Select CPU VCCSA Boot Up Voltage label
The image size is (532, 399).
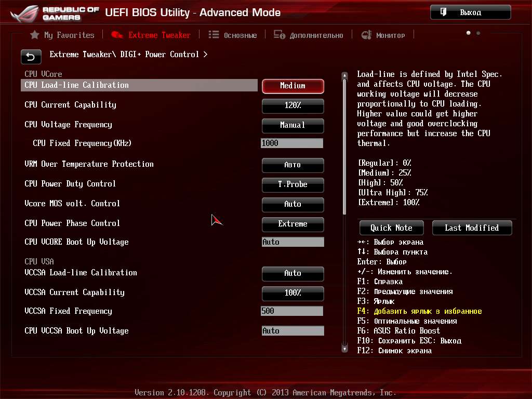[x=77, y=331]
